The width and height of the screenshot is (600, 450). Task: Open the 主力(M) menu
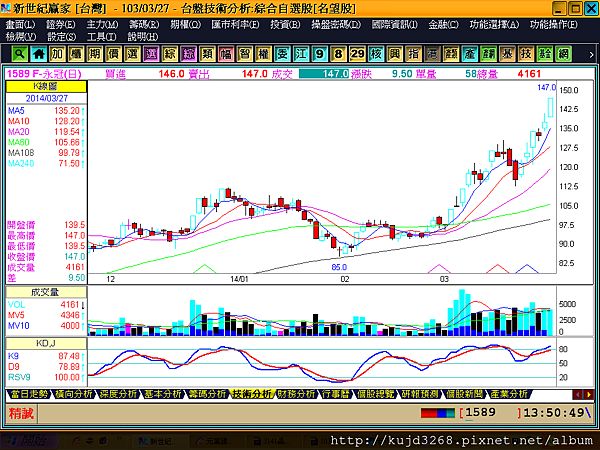pyautogui.click(x=102, y=24)
